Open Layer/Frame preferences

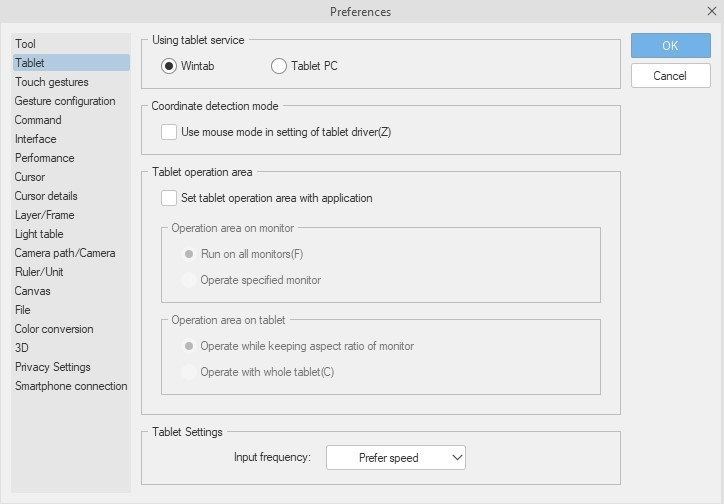44,215
